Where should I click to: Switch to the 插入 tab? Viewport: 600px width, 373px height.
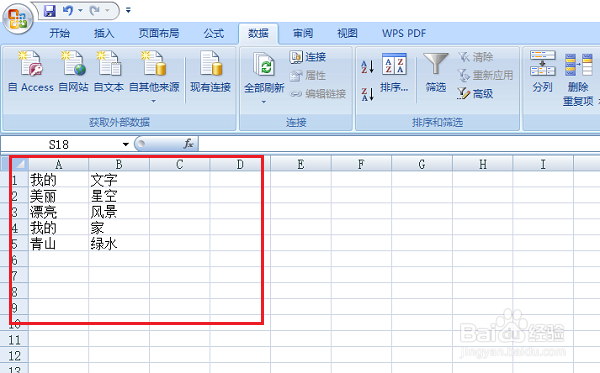click(104, 34)
